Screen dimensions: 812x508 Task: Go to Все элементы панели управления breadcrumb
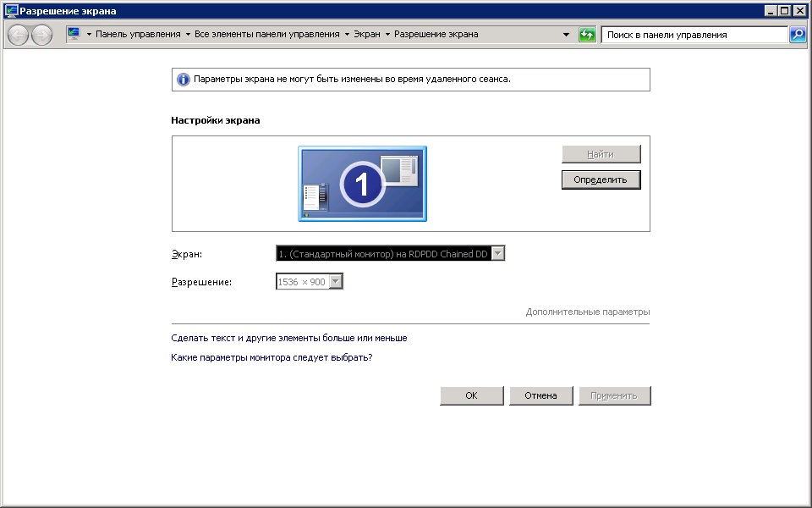[267, 35]
